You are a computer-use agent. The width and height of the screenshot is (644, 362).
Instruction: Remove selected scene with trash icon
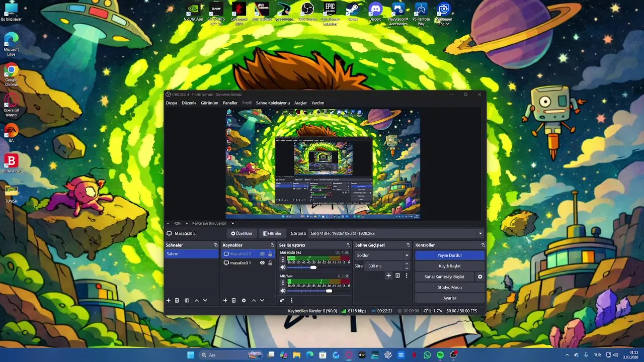pos(177,300)
